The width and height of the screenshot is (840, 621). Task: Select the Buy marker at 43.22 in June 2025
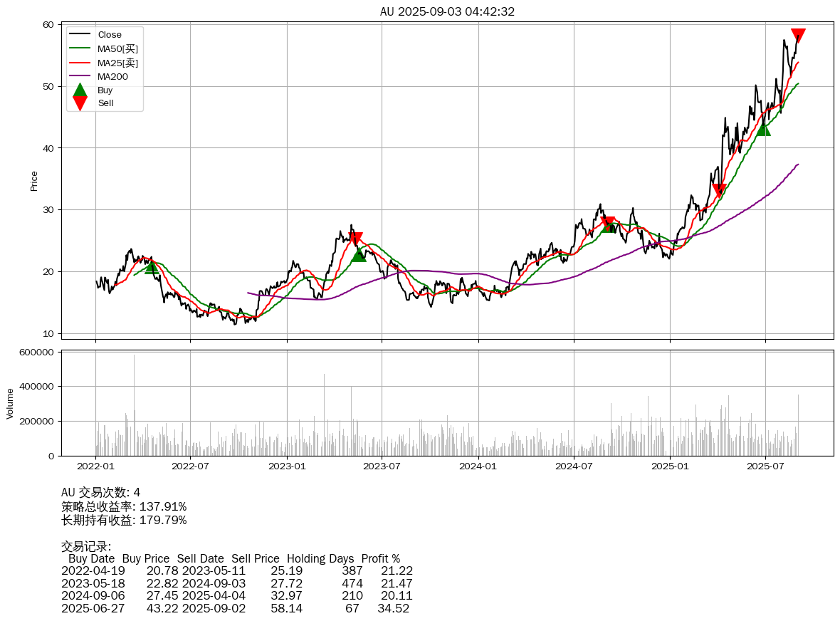click(763, 129)
